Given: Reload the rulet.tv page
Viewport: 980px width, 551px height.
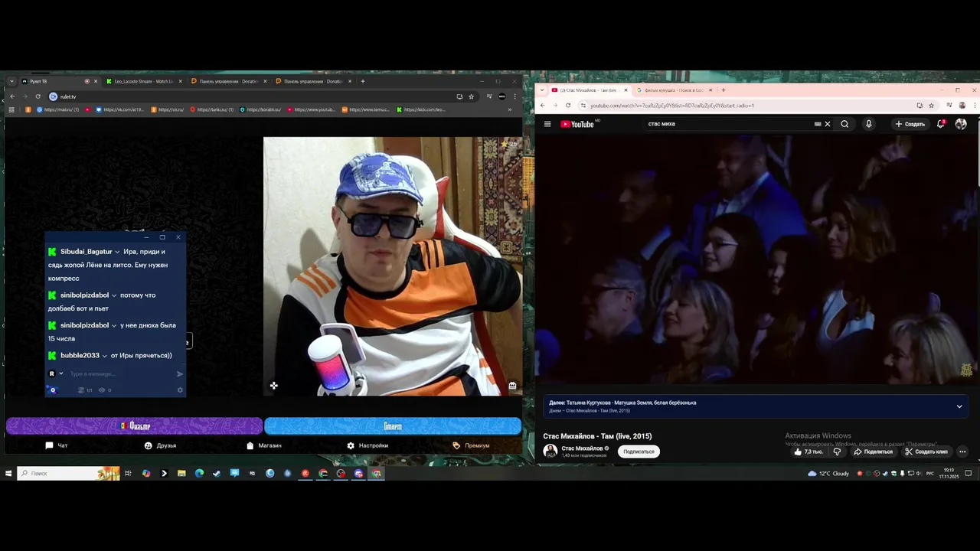Looking at the screenshot, I should 38,96.
